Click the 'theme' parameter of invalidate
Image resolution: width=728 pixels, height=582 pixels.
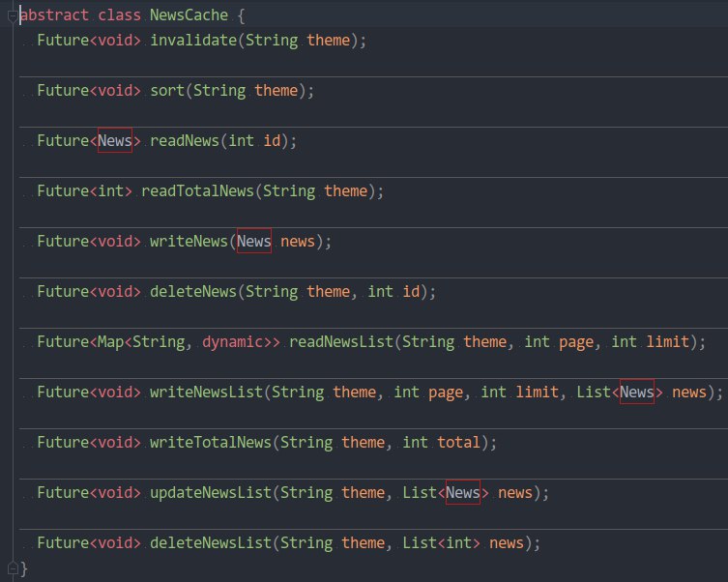tap(328, 40)
